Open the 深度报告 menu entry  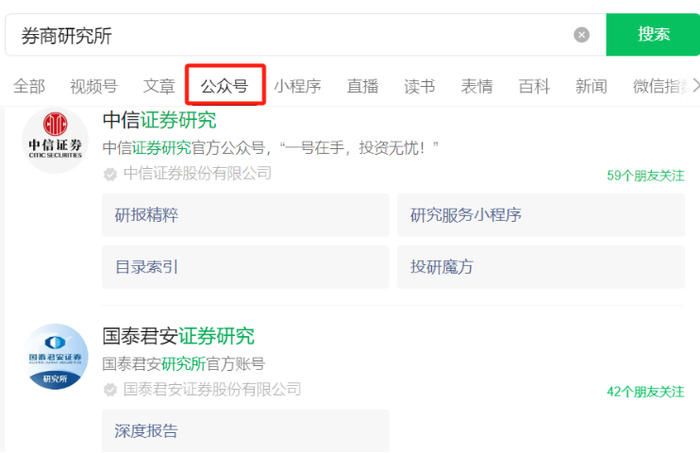[246, 431]
